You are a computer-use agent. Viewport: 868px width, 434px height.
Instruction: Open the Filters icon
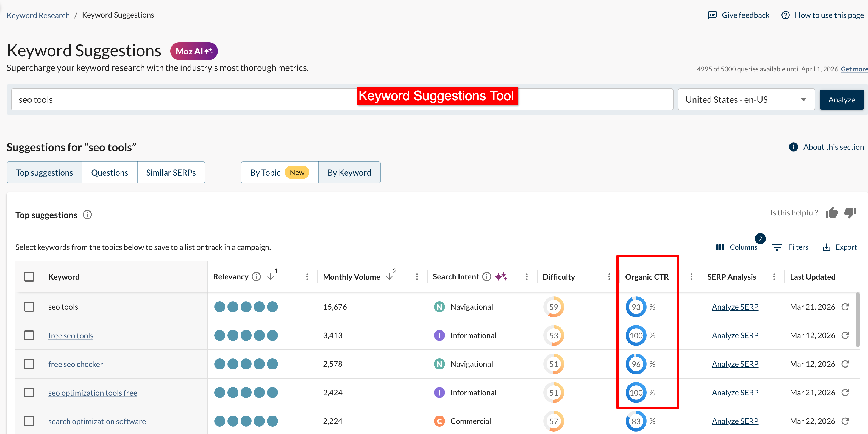coord(777,247)
